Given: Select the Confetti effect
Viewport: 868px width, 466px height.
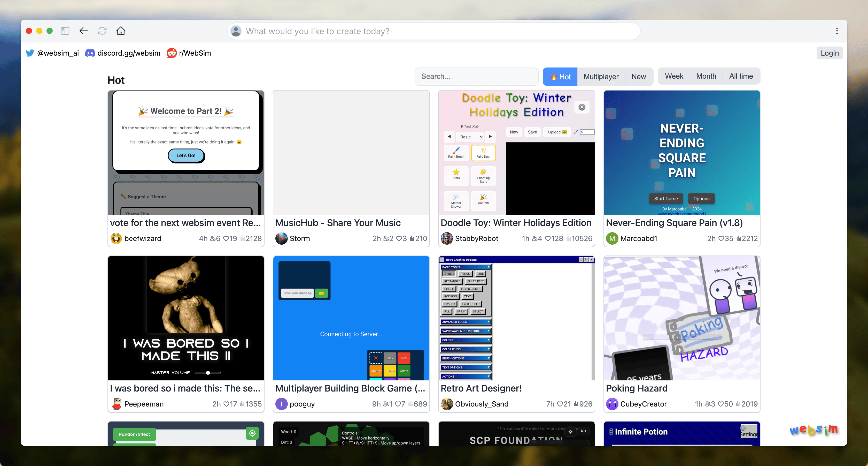Looking at the screenshot, I should (483, 201).
